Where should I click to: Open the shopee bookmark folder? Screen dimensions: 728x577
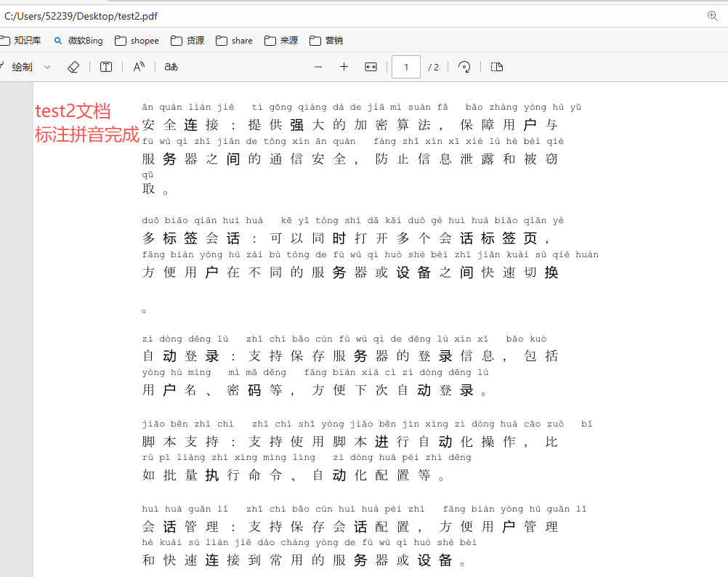[137, 41]
